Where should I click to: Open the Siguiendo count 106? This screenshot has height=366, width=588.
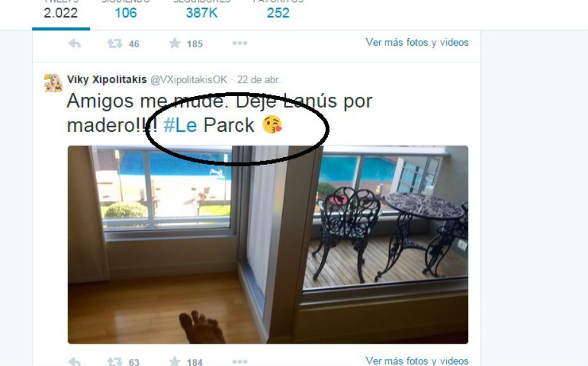pyautogui.click(x=125, y=13)
